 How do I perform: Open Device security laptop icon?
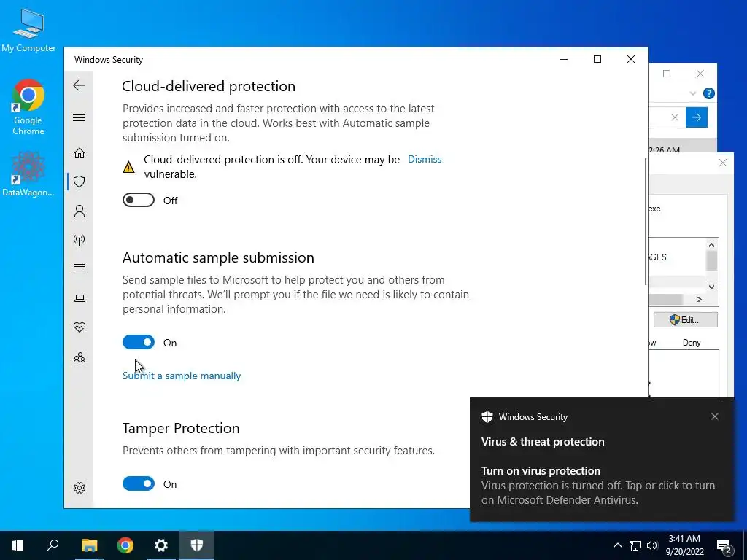tap(79, 298)
